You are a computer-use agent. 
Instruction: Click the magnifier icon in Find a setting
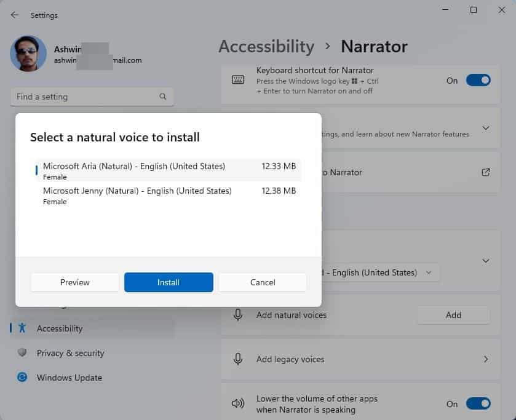tap(162, 97)
